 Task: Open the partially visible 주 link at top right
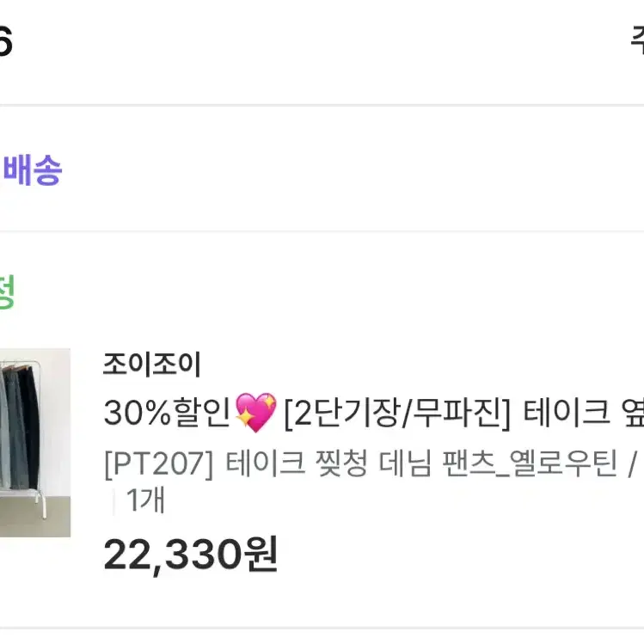click(x=637, y=40)
